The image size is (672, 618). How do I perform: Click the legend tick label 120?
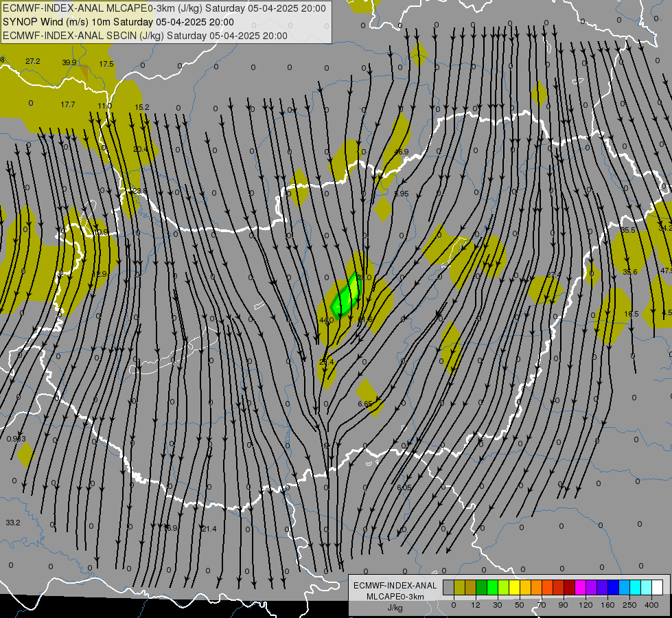pyautogui.click(x=586, y=605)
